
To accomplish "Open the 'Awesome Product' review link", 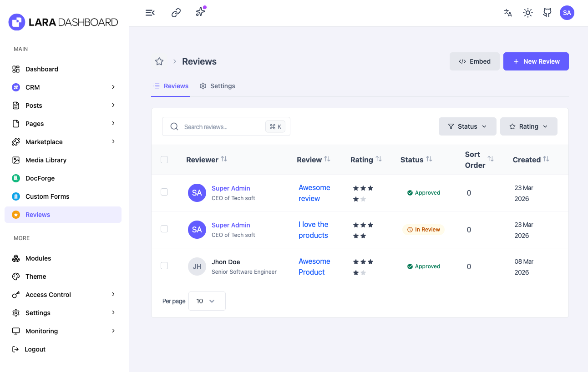I will pyautogui.click(x=314, y=266).
